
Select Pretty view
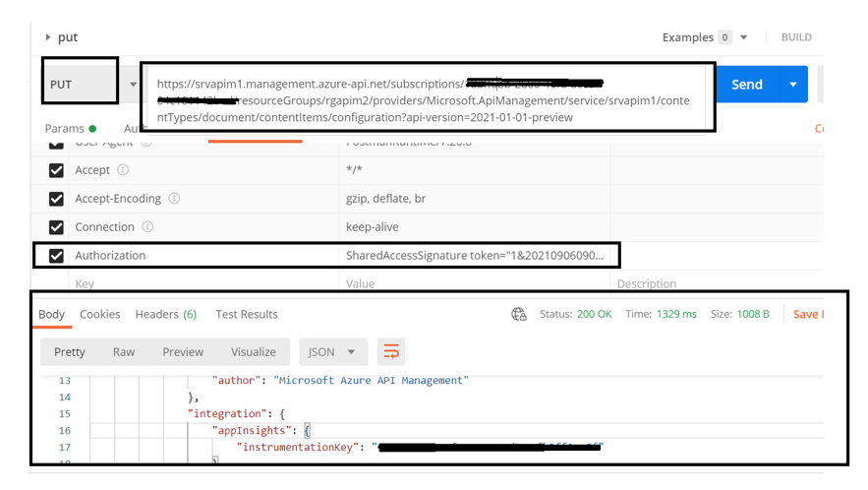[70, 352]
